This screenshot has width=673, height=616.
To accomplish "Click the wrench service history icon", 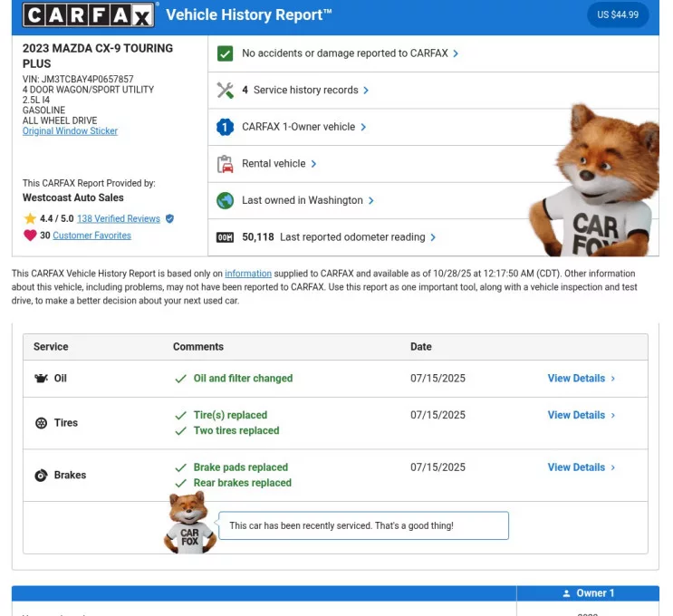I will tap(226, 91).
